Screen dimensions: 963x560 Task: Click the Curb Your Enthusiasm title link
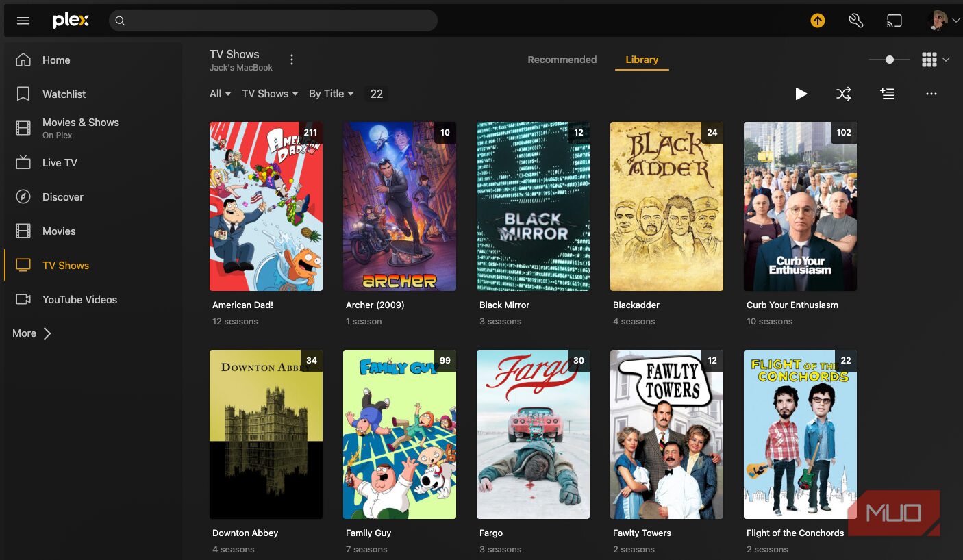(x=792, y=305)
